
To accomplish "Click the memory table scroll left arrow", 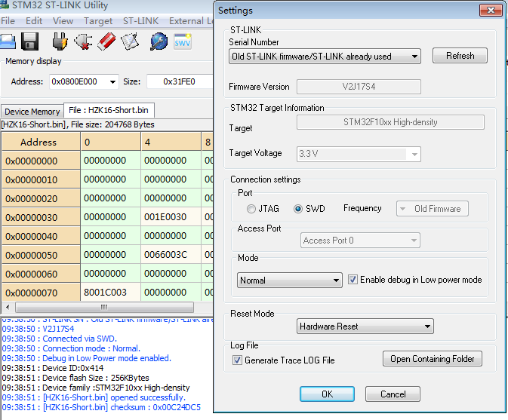I will click(8, 307).
